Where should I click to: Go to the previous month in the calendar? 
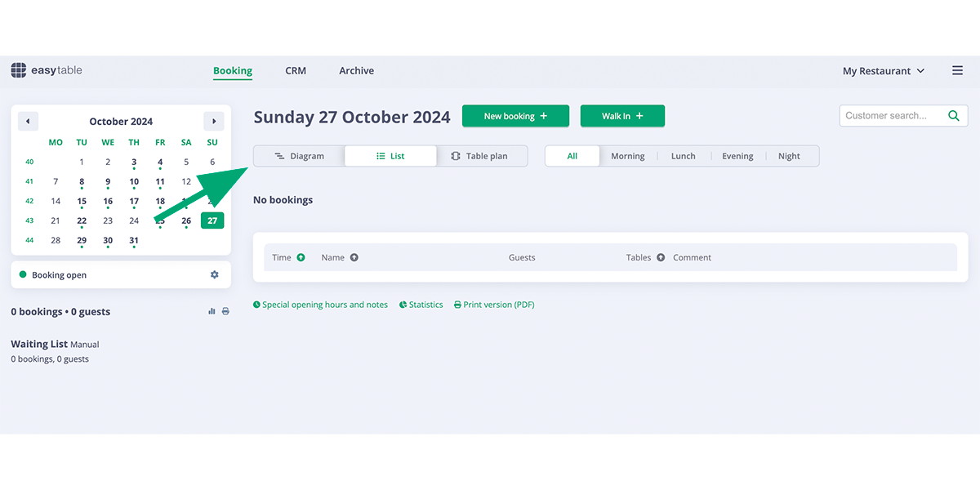click(x=28, y=120)
